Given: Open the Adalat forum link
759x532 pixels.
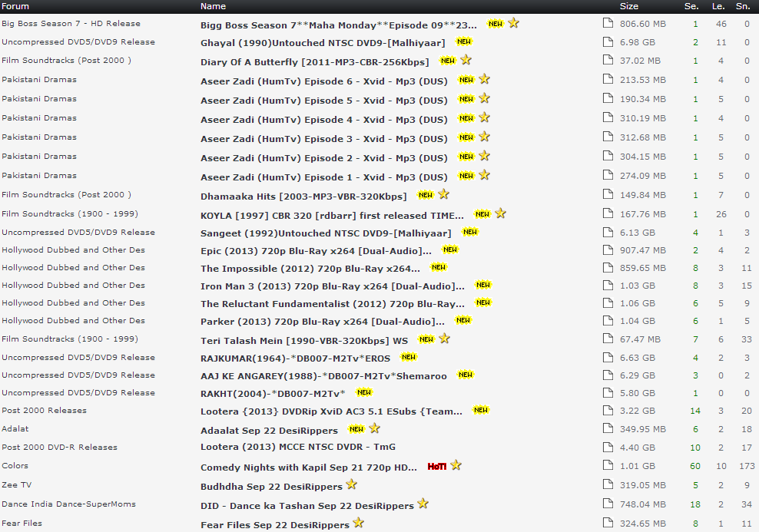Looking at the screenshot, I should tap(15, 428).
